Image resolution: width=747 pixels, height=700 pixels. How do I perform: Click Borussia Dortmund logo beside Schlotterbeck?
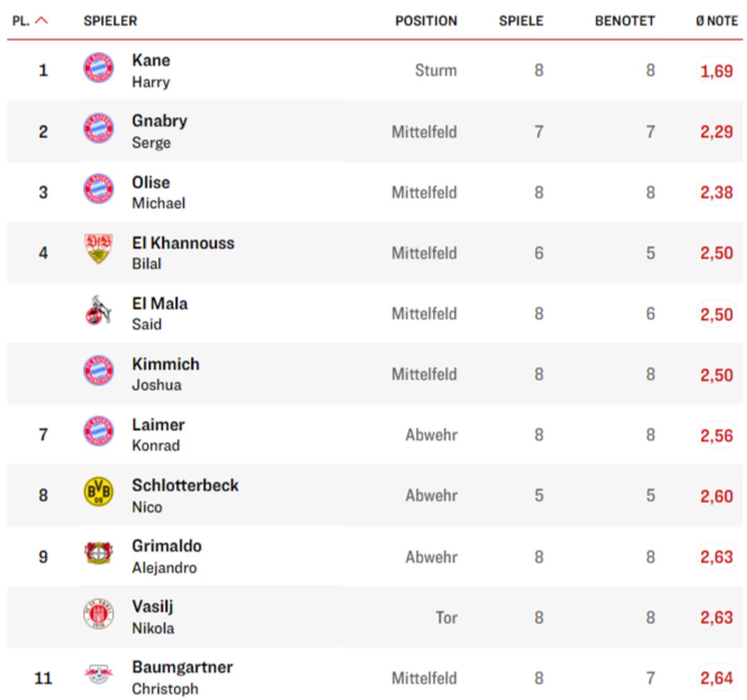[98, 492]
